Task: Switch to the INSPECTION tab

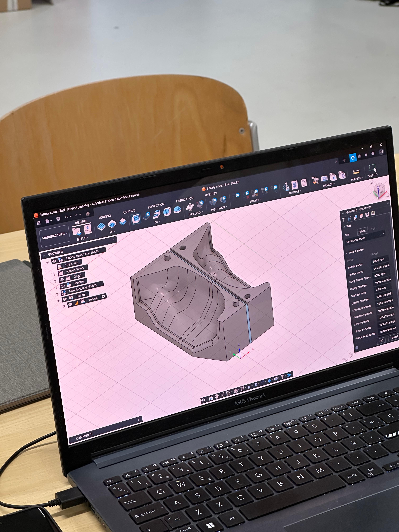Action: [156, 206]
